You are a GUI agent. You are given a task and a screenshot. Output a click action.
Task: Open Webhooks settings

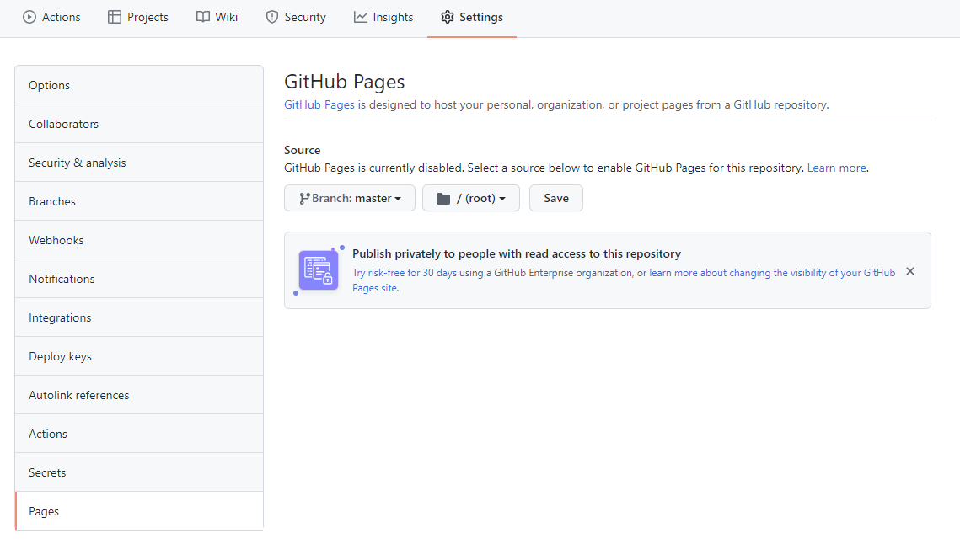coord(139,240)
